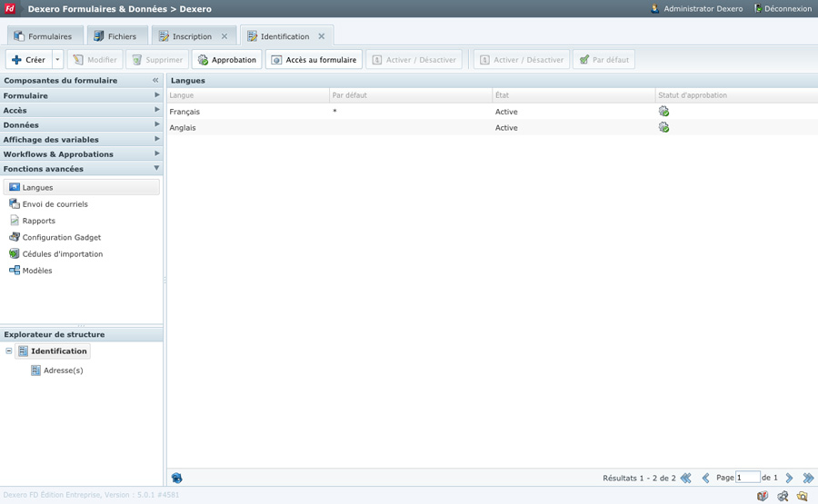Expand the Données section

(x=156, y=124)
